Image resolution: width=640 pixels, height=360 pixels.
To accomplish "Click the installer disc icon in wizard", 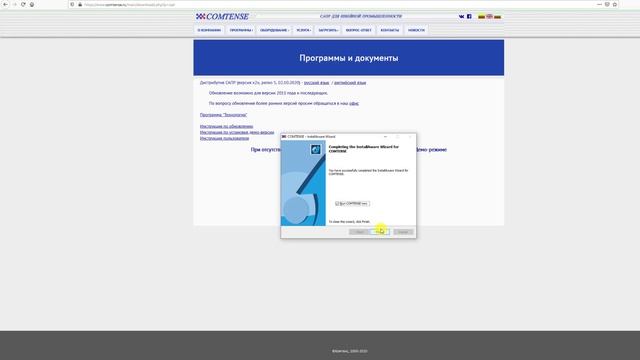I will pyautogui.click(x=316, y=149).
